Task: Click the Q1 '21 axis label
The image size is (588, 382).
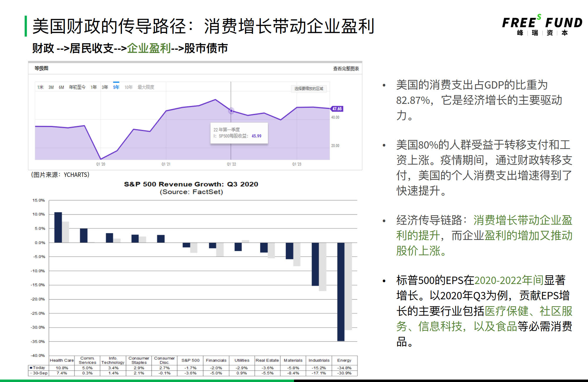Action: pos(166,164)
